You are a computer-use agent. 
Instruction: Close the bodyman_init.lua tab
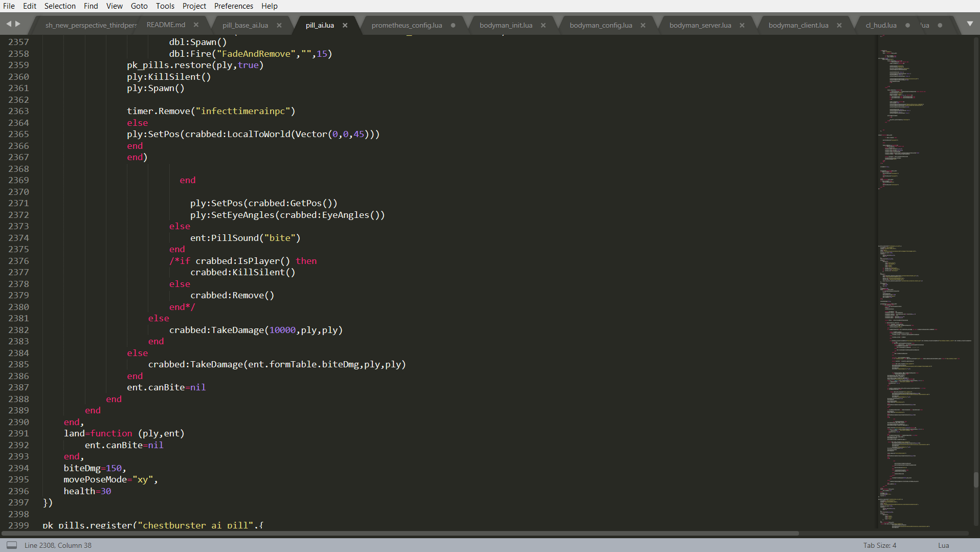pos(543,25)
